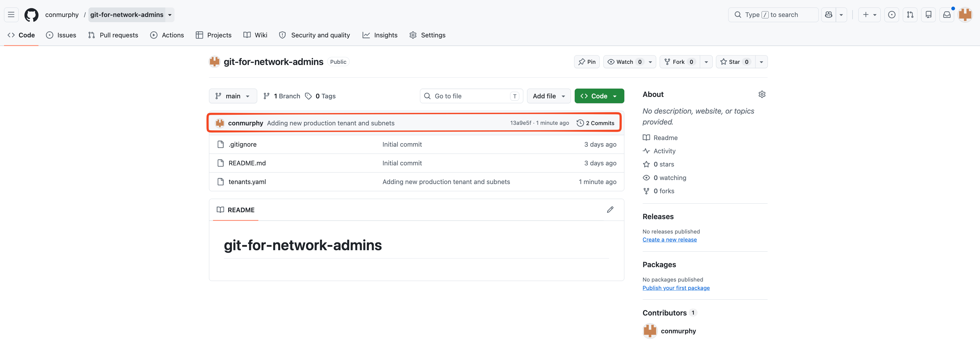This screenshot has height=352, width=980.
Task: Pin this repository to profile
Action: click(x=587, y=62)
